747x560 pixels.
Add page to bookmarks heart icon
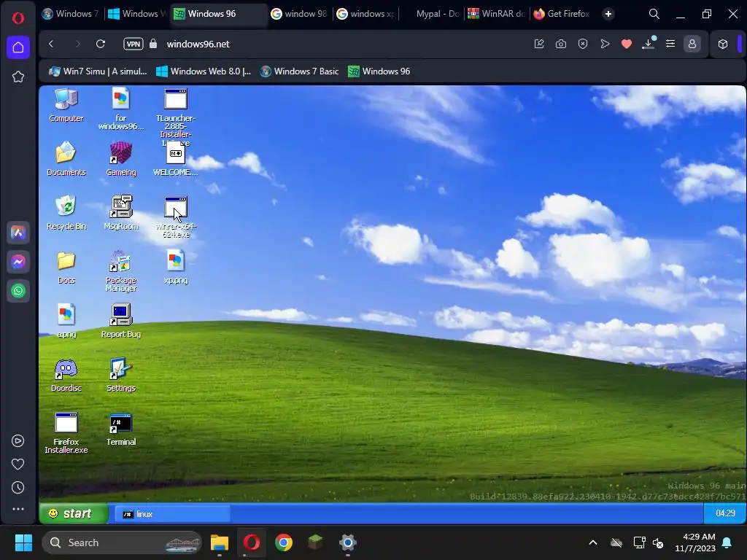pyautogui.click(x=627, y=44)
